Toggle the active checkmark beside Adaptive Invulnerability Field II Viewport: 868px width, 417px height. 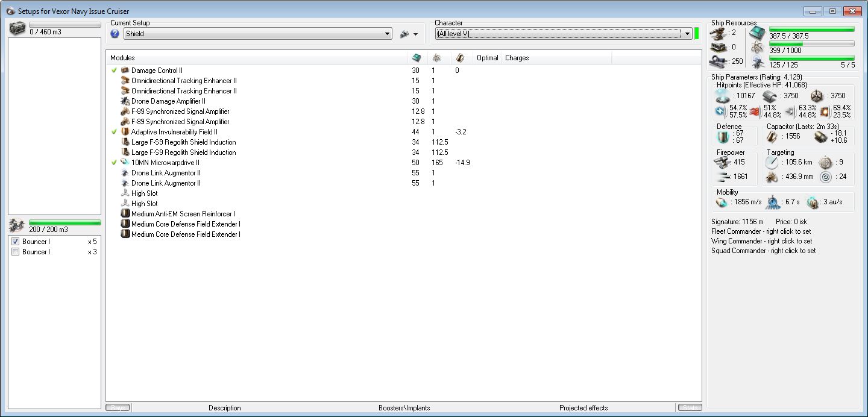114,132
